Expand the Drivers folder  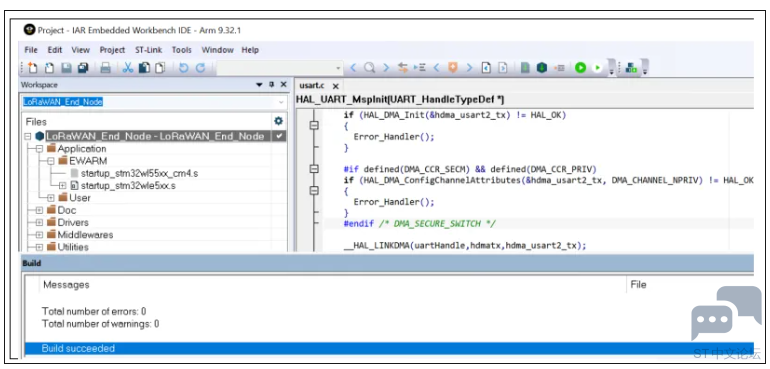39,223
